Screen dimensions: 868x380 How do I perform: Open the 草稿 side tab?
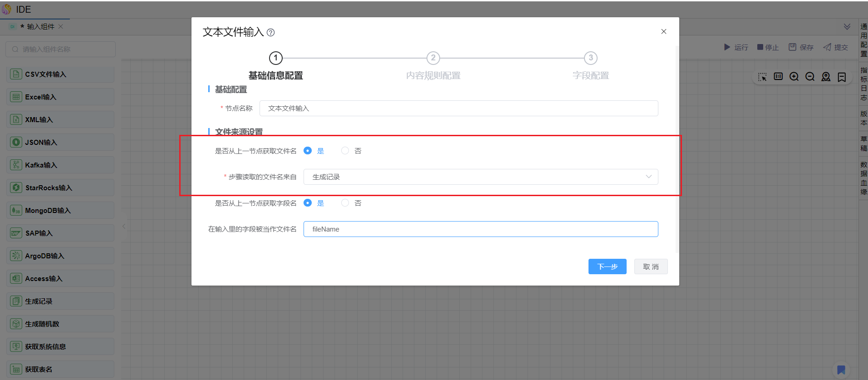[863, 143]
